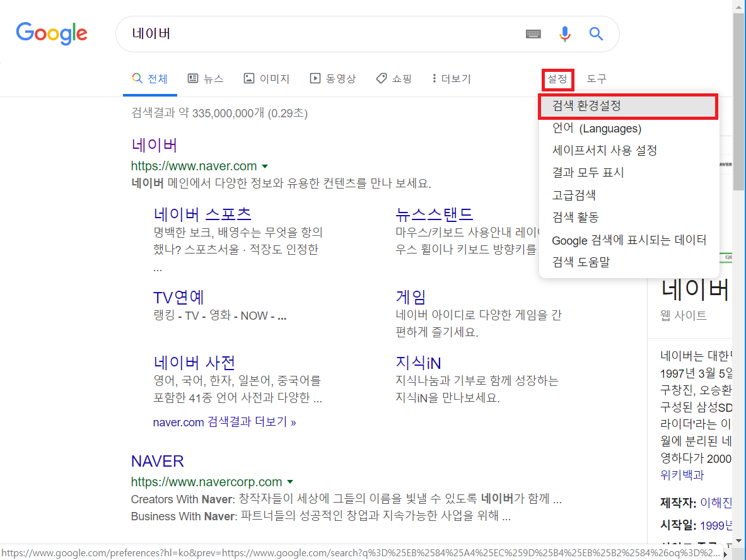This screenshot has width=746, height=560.
Task: Open the TV연예 sitelink
Action: (178, 298)
